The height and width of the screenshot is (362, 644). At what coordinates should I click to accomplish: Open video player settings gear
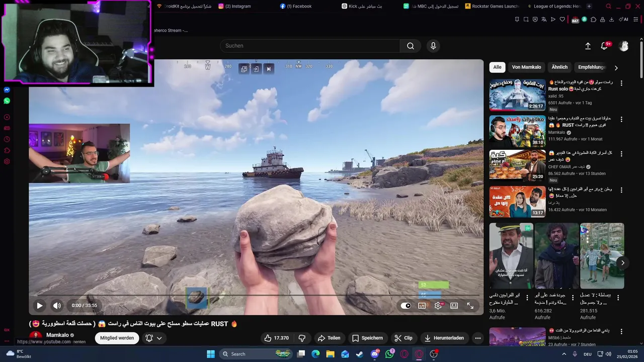pos(438,305)
